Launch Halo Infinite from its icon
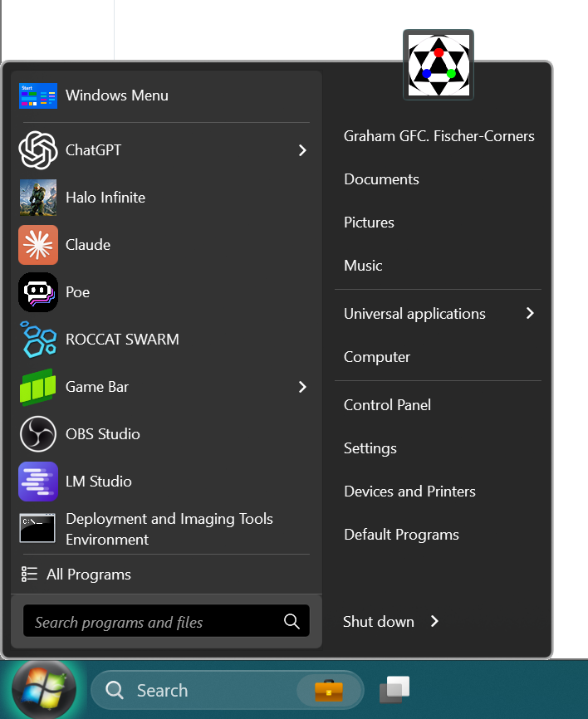 (x=37, y=198)
